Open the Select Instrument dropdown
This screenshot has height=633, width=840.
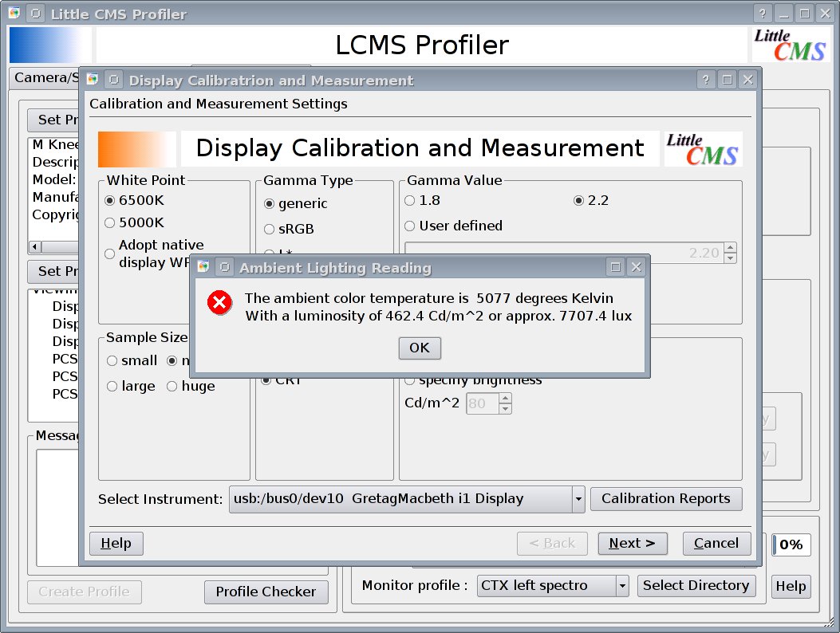[x=578, y=499]
